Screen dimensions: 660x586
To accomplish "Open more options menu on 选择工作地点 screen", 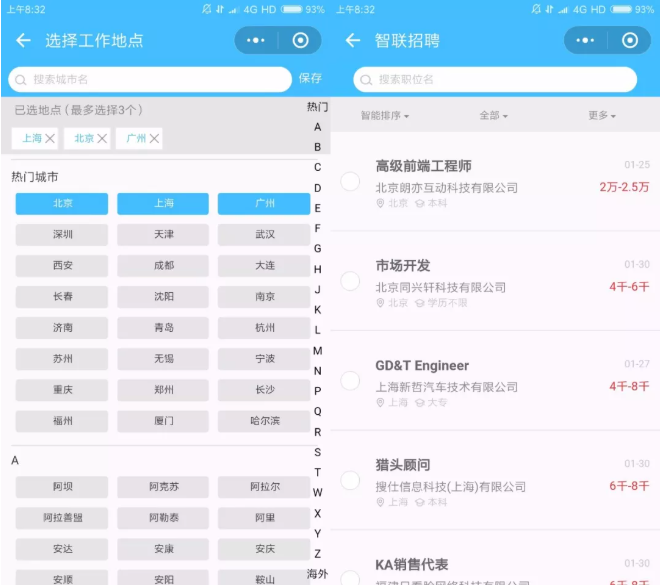I will tap(255, 40).
